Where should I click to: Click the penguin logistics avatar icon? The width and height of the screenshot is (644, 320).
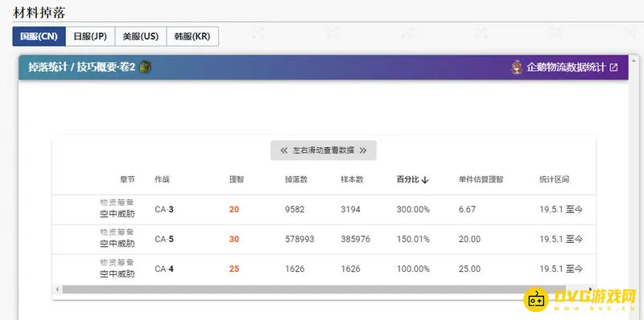[x=517, y=68]
